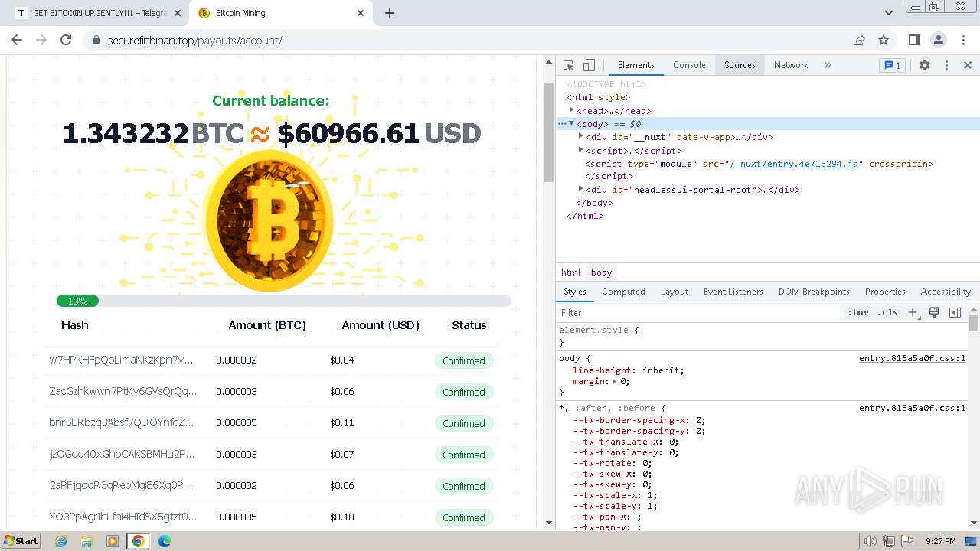Viewport: 980px width, 551px height.
Task: Bookmark this page with star icon
Action: [x=884, y=40]
